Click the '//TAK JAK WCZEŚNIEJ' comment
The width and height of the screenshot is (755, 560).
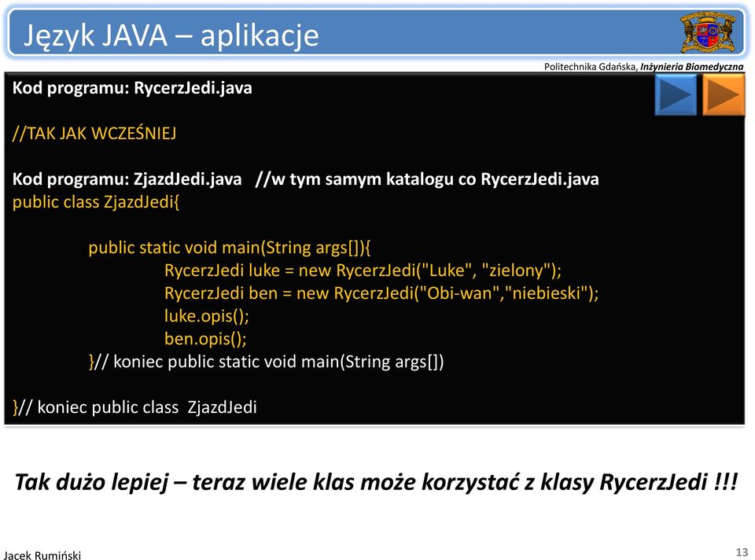[94, 134]
